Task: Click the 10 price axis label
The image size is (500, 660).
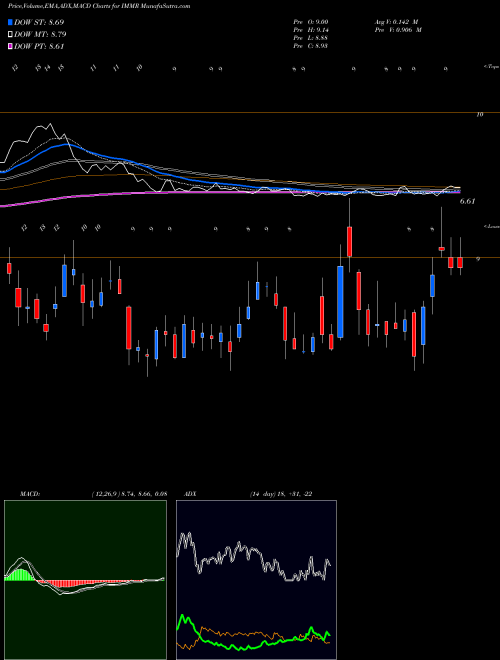Action: [480, 114]
